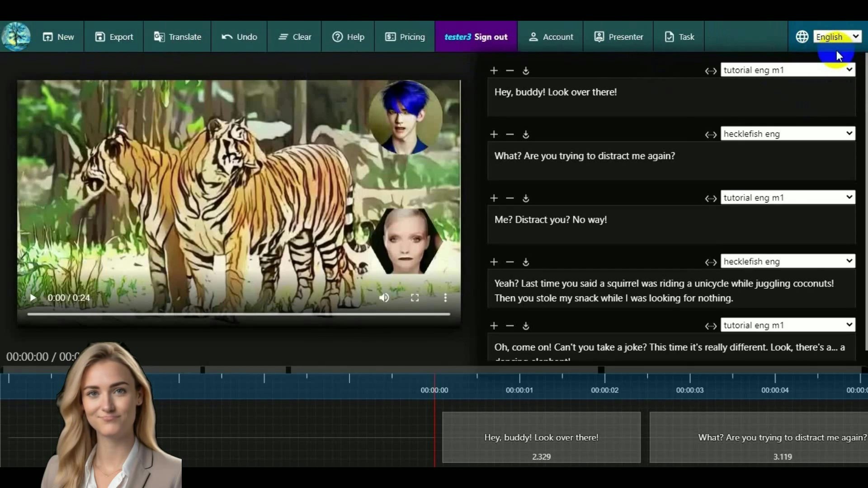The image size is (868, 488).
Task: Click the Export button
Action: pyautogui.click(x=114, y=37)
